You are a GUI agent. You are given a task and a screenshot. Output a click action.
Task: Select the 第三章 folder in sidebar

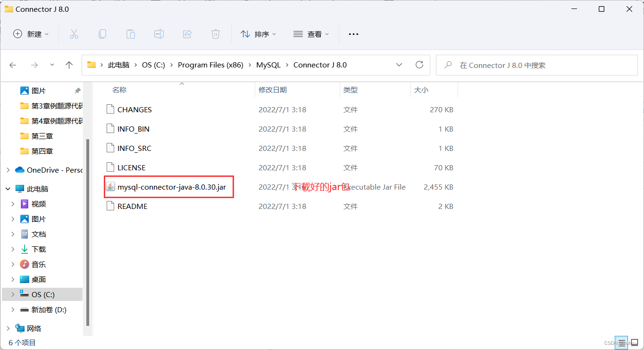(x=42, y=136)
